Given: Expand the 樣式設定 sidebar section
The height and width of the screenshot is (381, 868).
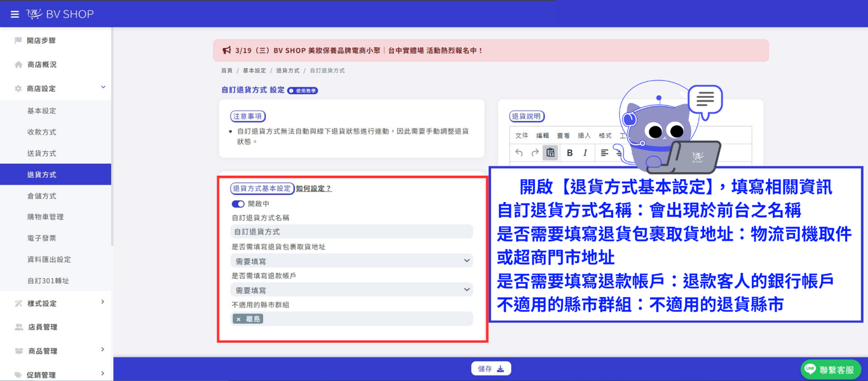Looking at the screenshot, I should 103,302.
